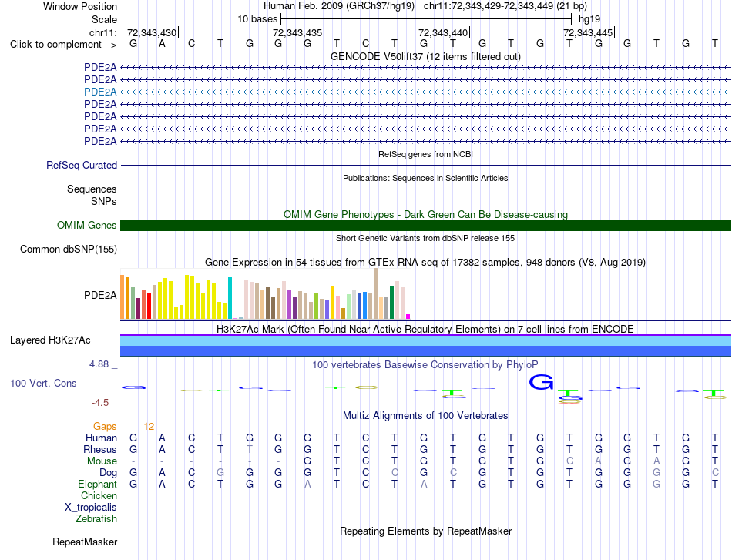
Task: Click the cyan bar in GTEx expression chart
Action: coord(230,298)
